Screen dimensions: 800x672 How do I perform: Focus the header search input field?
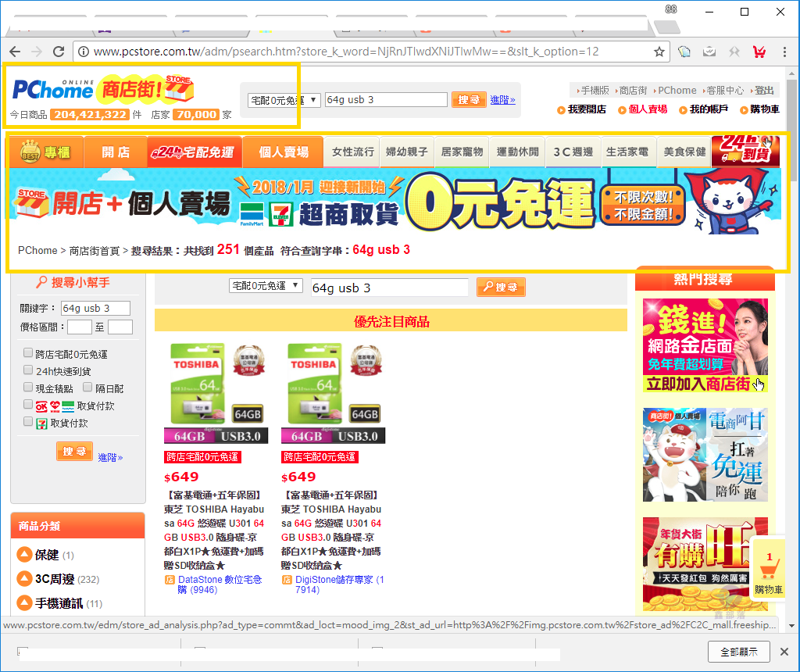[x=386, y=100]
